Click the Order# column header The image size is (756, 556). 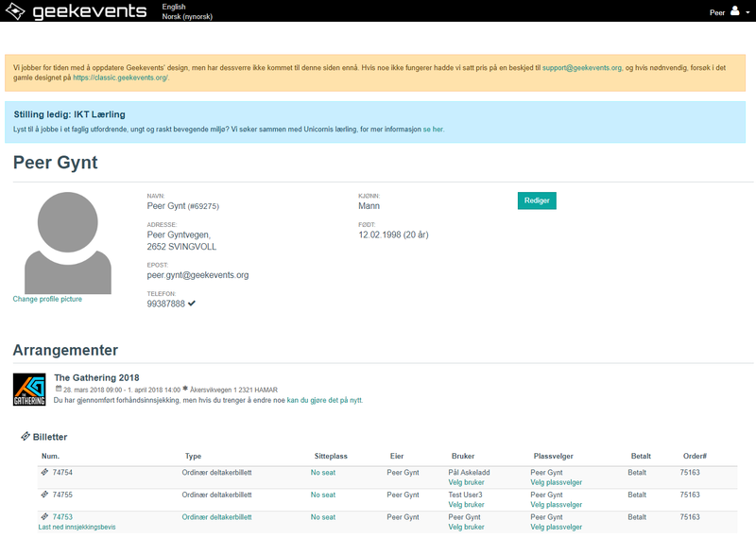695,456
